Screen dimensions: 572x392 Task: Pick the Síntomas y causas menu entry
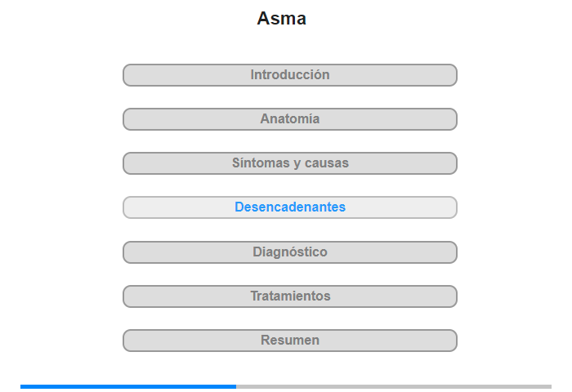[x=290, y=163]
